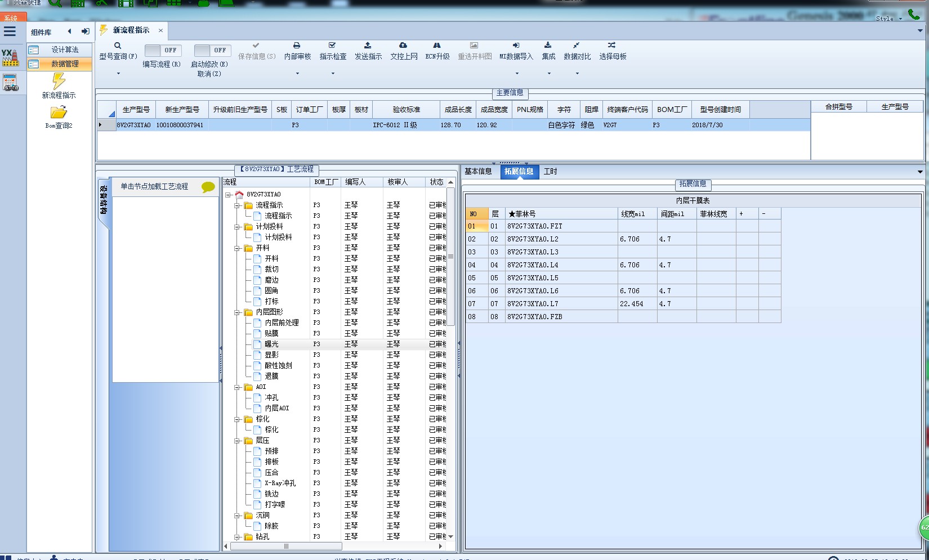Open 新流程指示 lightning icon in 组件库

[59, 82]
